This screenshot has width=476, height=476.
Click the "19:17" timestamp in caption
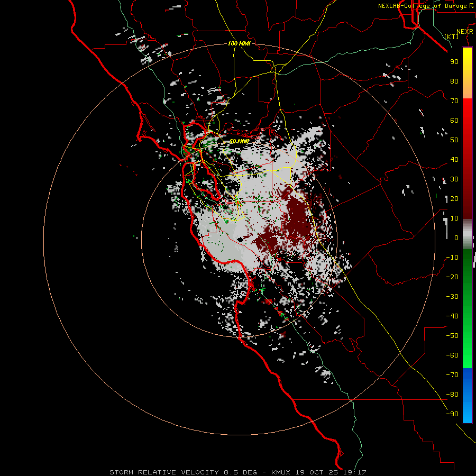coord(354,472)
